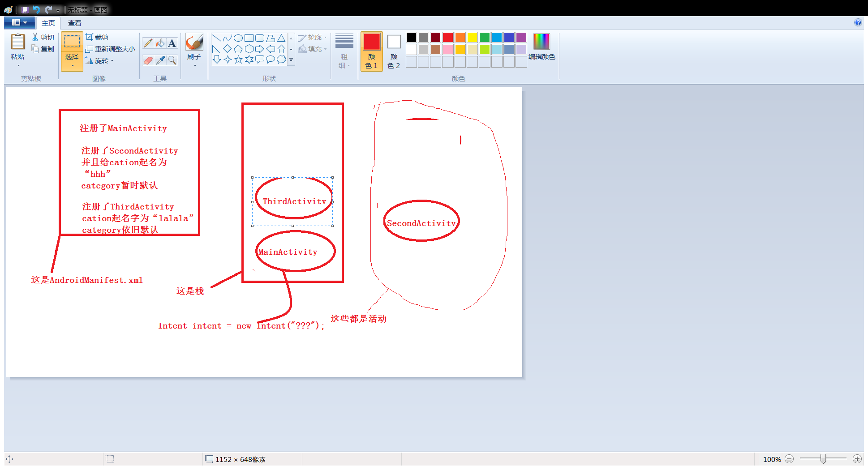Viewport: 868px width, 470px height.
Task: Pick the purple color swatch
Action: [x=521, y=37]
